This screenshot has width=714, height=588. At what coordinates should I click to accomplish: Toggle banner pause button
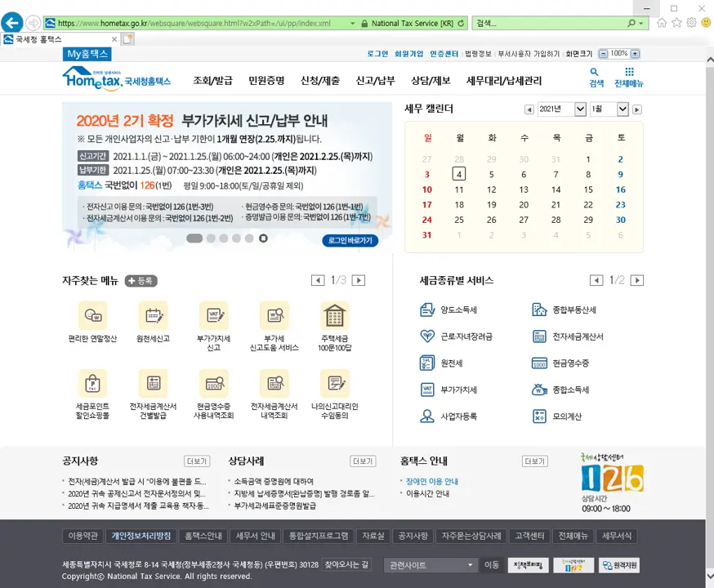pyautogui.click(x=263, y=238)
